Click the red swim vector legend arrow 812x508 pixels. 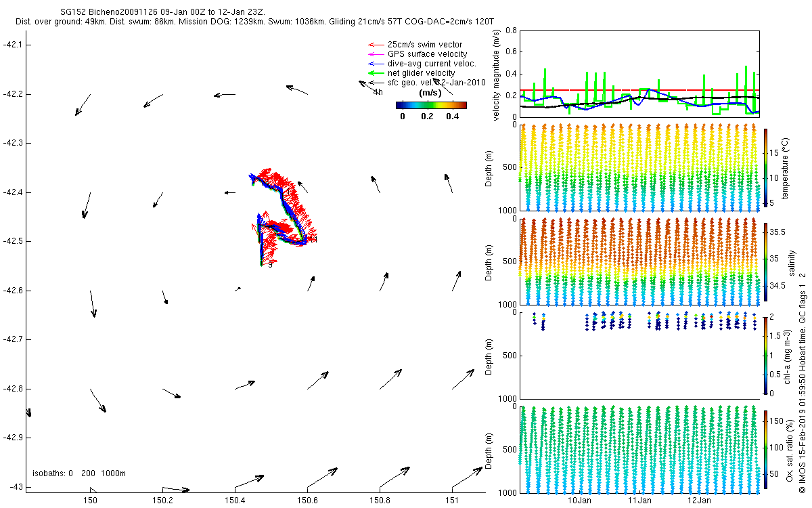375,45
